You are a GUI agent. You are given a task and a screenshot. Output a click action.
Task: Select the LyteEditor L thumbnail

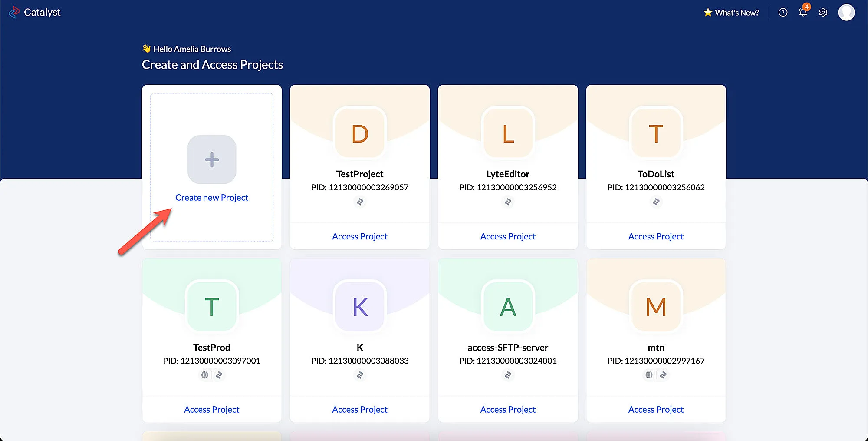[x=508, y=133]
